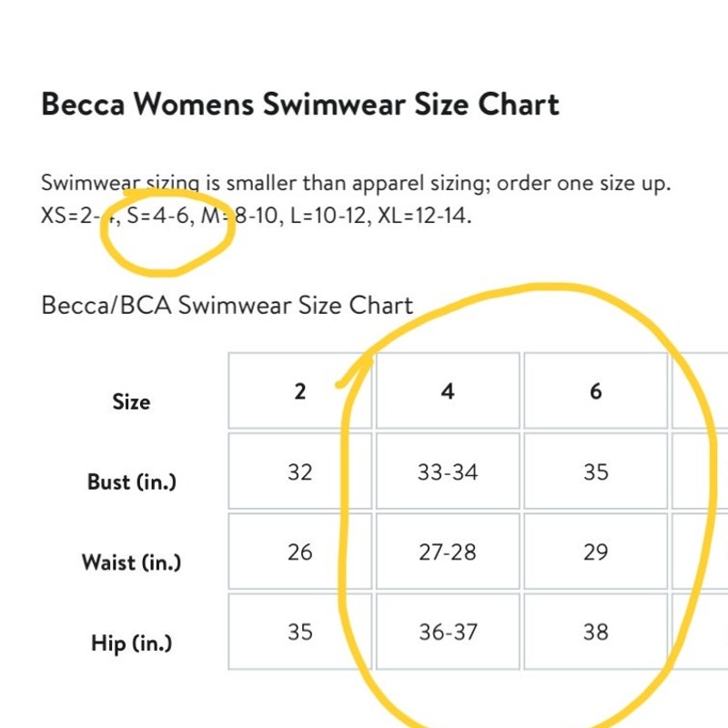
Task: Click the waist 27-28 cell
Action: click(448, 551)
